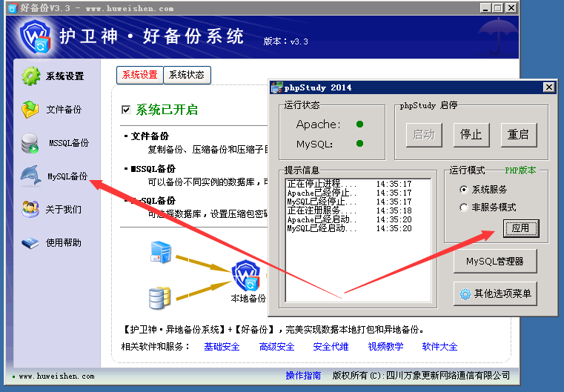
Task: Click the 本地备份 shield icon
Action: (245, 275)
